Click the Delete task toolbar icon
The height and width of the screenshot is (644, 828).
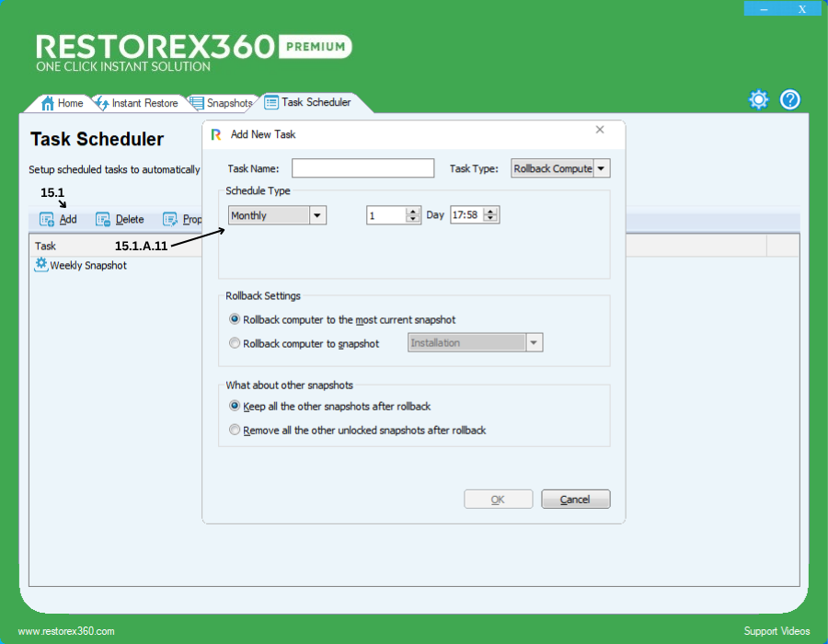point(103,220)
